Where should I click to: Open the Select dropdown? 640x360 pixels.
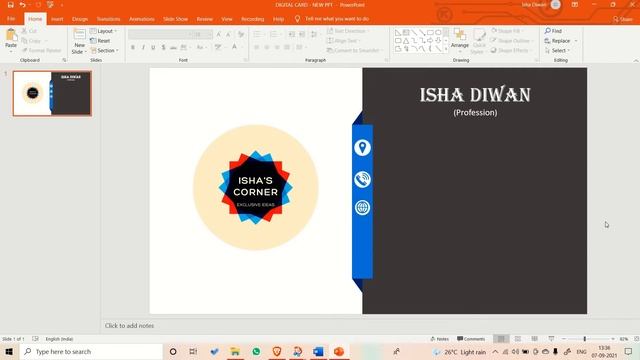[x=558, y=51]
